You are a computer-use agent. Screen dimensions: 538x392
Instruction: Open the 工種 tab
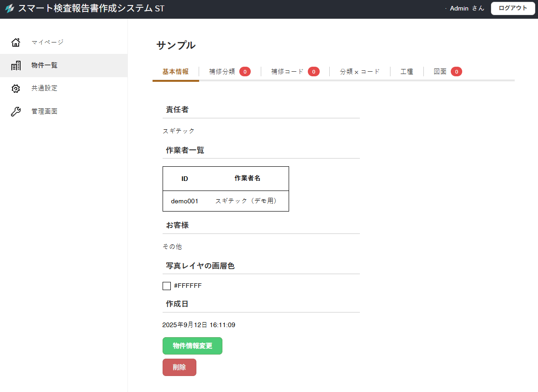tap(406, 72)
